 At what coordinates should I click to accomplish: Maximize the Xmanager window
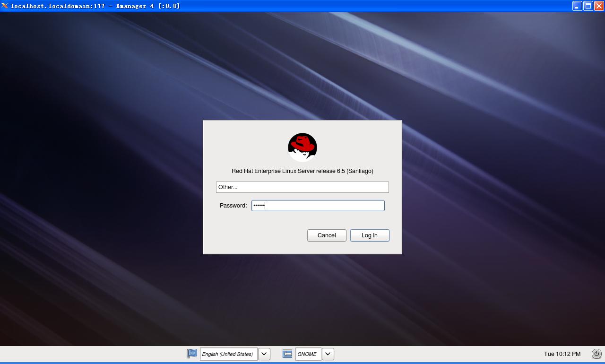coord(588,6)
